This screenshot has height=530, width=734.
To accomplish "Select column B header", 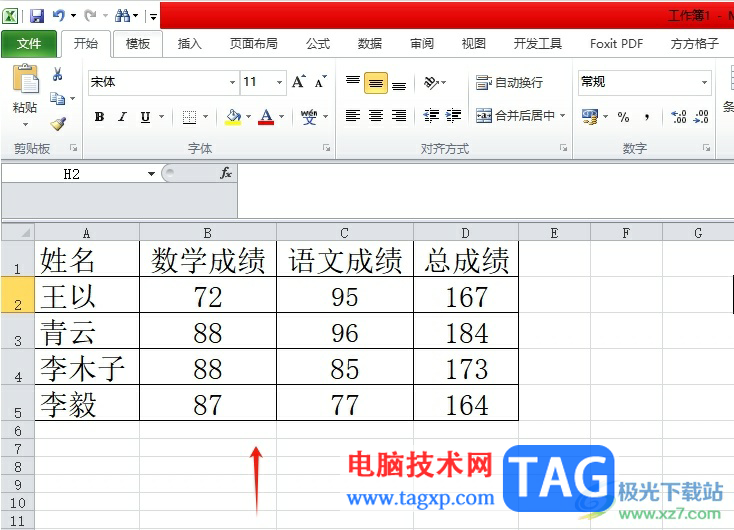I will 208,233.
